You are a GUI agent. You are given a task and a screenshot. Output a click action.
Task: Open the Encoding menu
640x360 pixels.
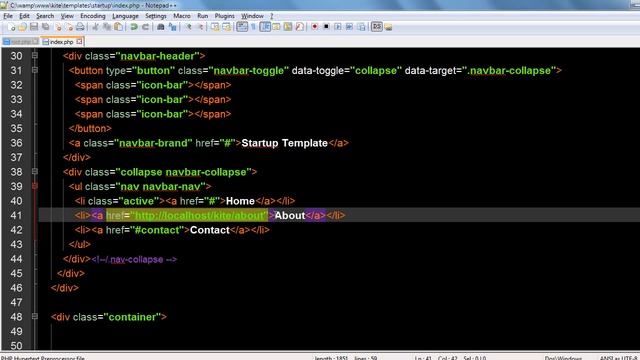[x=93, y=16]
